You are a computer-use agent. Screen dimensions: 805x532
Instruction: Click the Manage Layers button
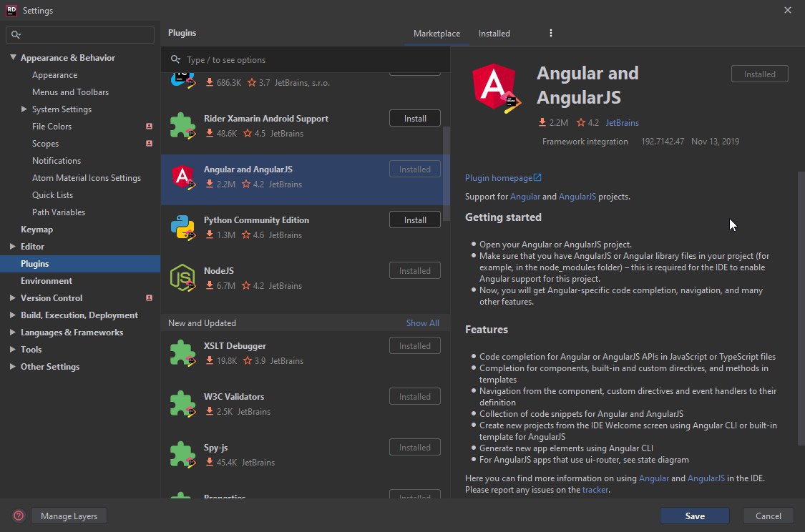69,516
